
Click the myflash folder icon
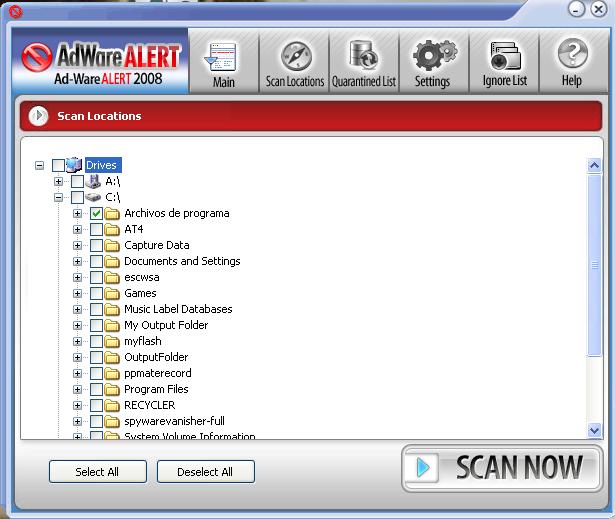pos(112,341)
